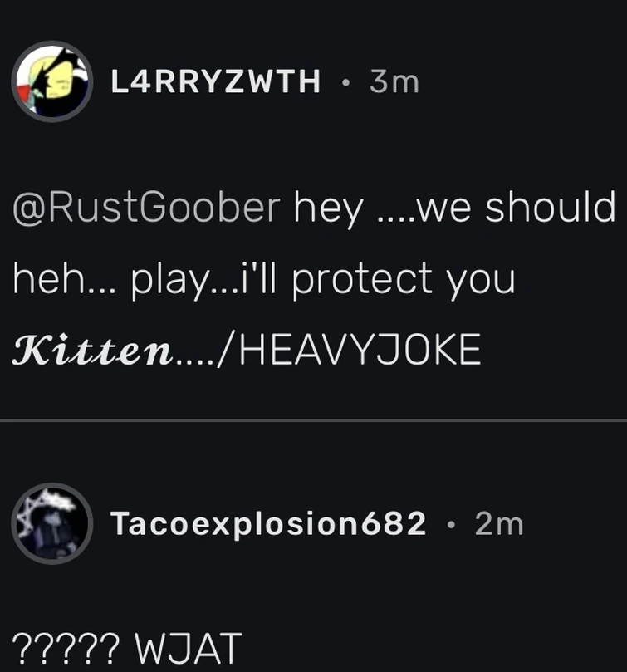Select the /HEAVYJOKE tone tag

click(350, 349)
